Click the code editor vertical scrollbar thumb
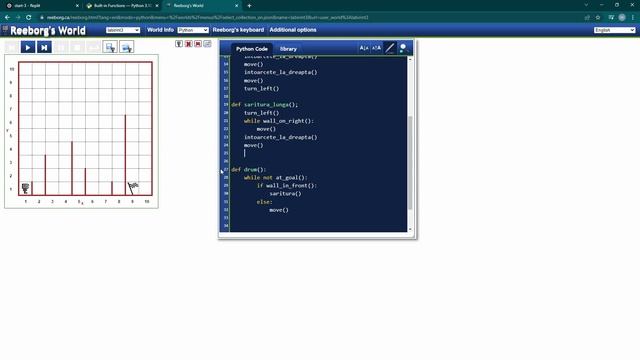The height and width of the screenshot is (360, 640). tap(410, 162)
